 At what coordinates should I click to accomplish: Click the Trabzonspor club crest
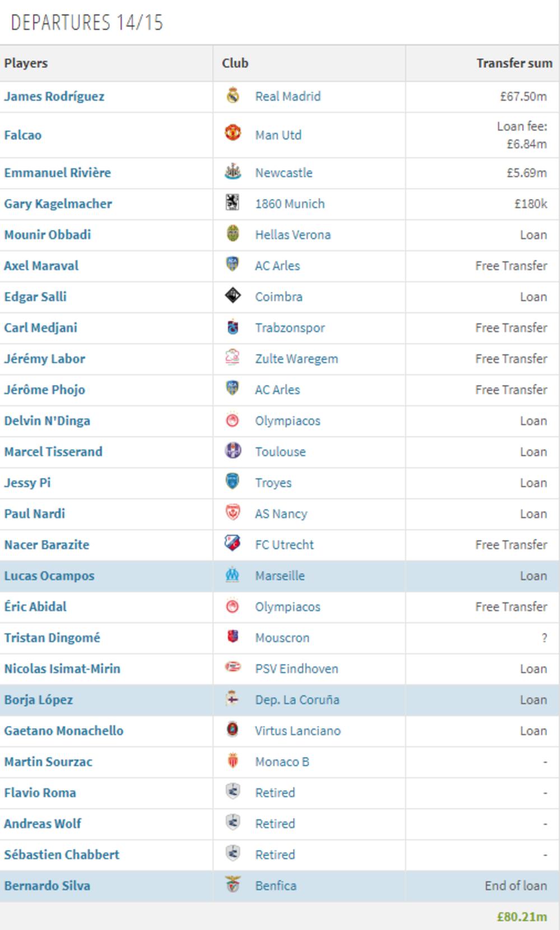pyautogui.click(x=232, y=328)
